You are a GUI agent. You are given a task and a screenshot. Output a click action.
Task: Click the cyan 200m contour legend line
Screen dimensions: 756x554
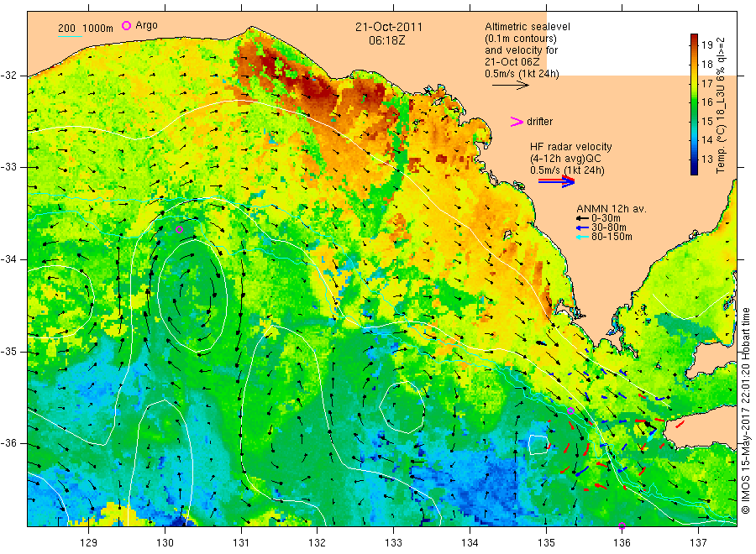pos(70,36)
